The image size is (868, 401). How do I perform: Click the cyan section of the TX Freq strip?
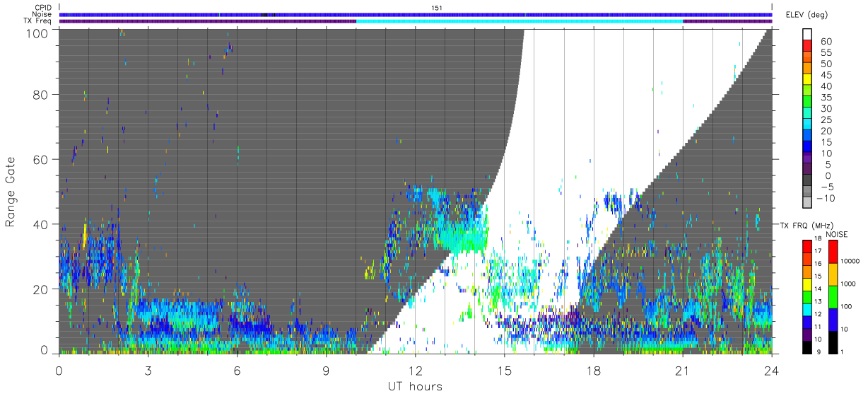tap(520, 21)
